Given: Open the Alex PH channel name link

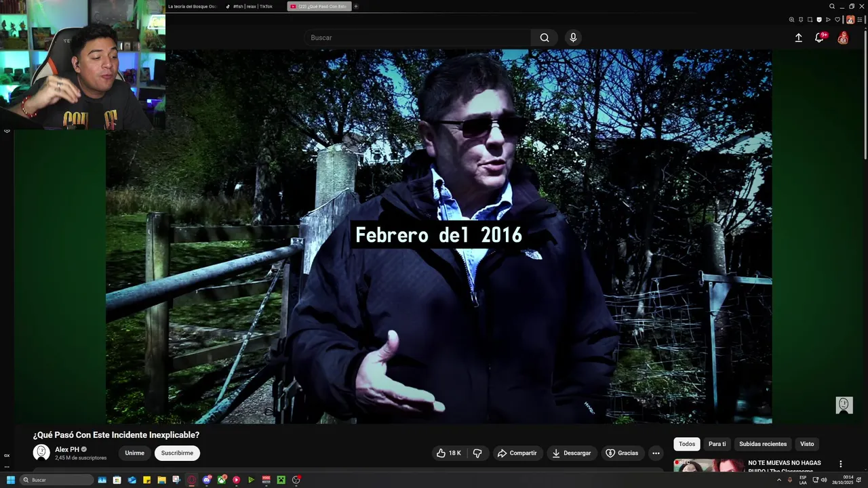Looking at the screenshot, I should pos(67,449).
